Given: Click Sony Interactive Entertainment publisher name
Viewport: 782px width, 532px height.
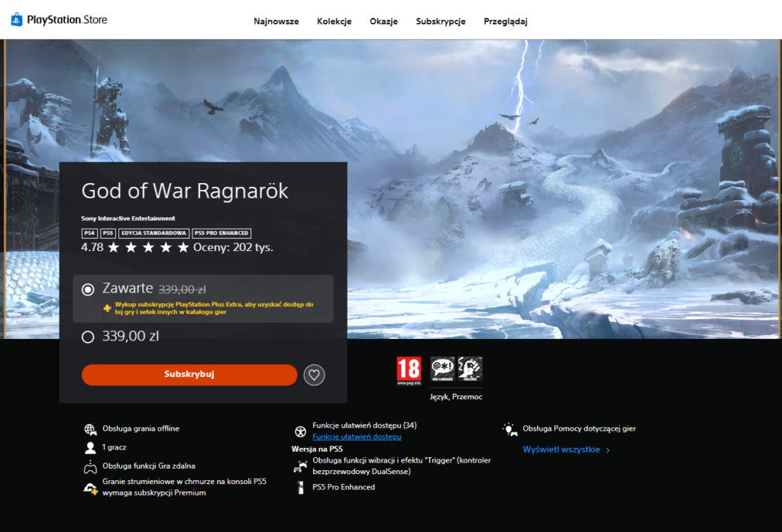Looking at the screenshot, I should click(128, 218).
